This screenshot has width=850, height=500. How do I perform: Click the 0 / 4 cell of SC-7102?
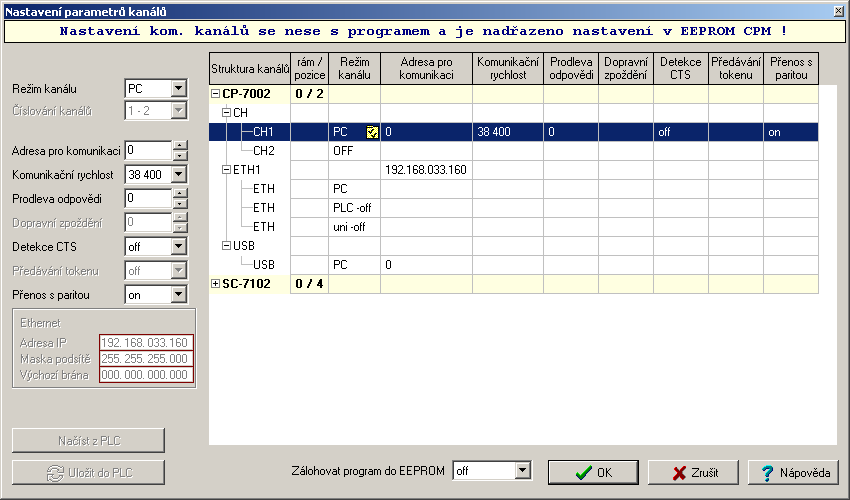[x=310, y=284]
